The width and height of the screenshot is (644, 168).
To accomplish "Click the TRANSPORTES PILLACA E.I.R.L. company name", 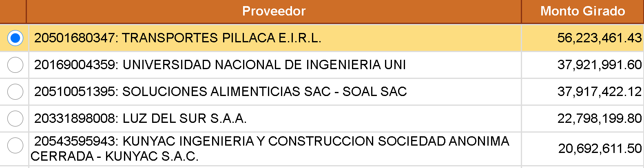I will [x=221, y=38].
